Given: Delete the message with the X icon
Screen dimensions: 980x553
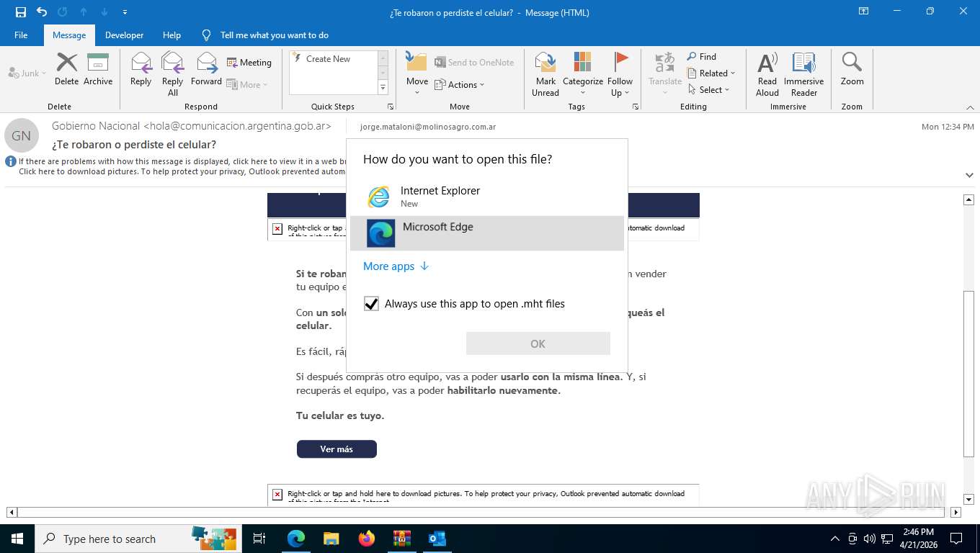Looking at the screenshot, I should (x=66, y=69).
